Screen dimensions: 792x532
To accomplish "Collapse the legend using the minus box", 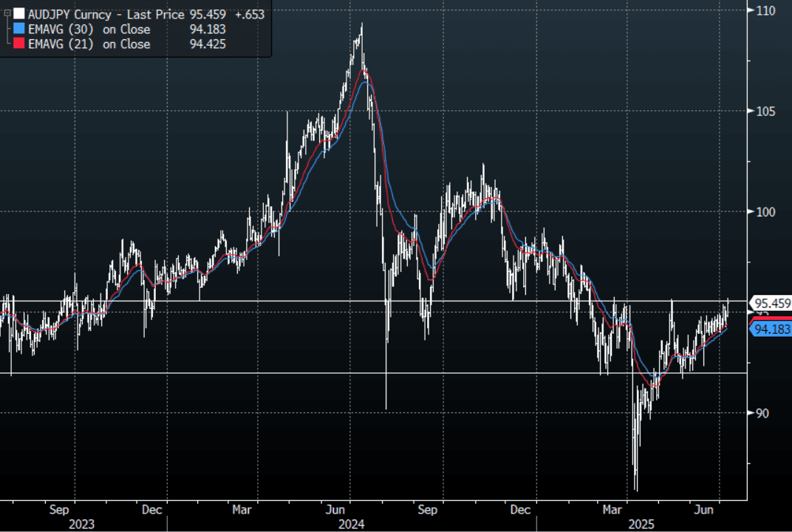I will [7, 14].
